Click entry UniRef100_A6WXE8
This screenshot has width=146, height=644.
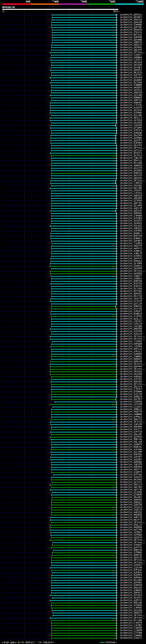tap(131, 165)
